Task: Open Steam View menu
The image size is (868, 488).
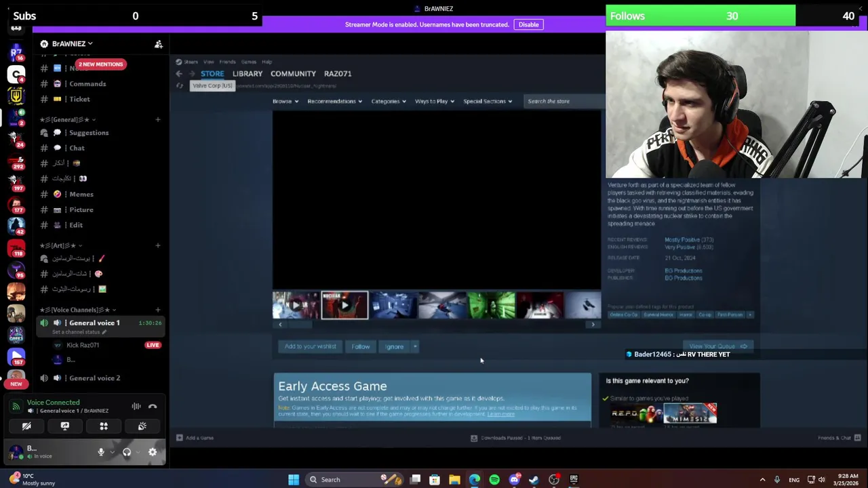Action: pyautogui.click(x=209, y=62)
